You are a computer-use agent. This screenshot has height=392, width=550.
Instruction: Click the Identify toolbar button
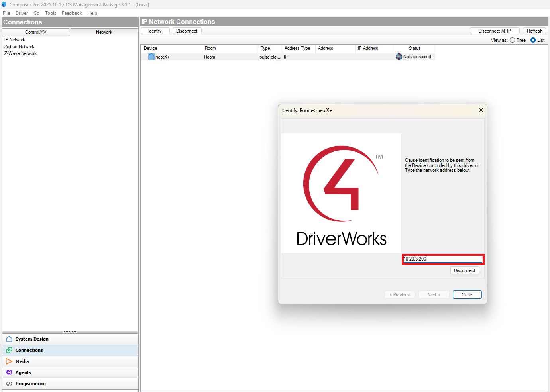tap(155, 31)
